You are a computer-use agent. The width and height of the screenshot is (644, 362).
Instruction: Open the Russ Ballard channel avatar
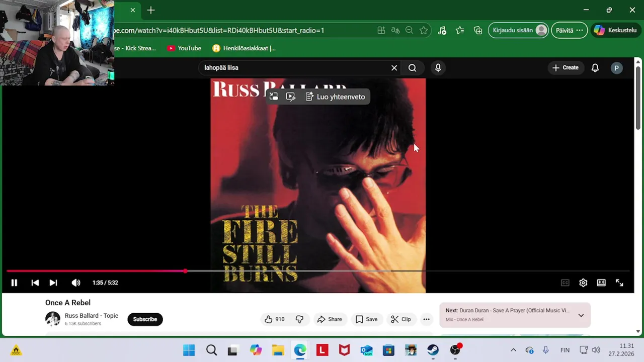click(x=53, y=319)
